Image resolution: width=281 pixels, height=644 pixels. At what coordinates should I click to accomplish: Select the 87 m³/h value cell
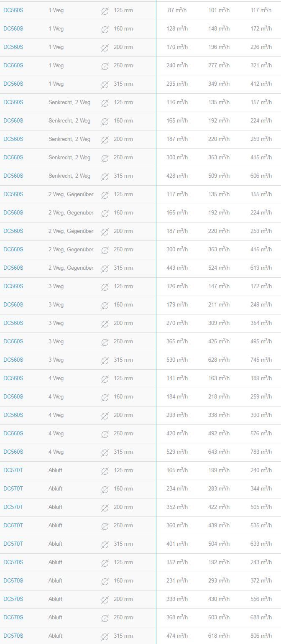[x=177, y=10]
